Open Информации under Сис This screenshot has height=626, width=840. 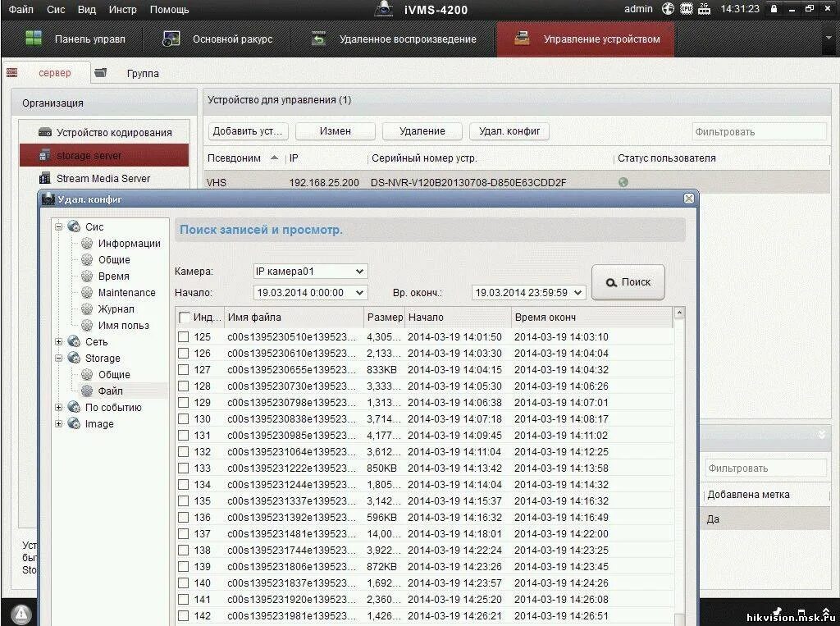[x=129, y=244]
